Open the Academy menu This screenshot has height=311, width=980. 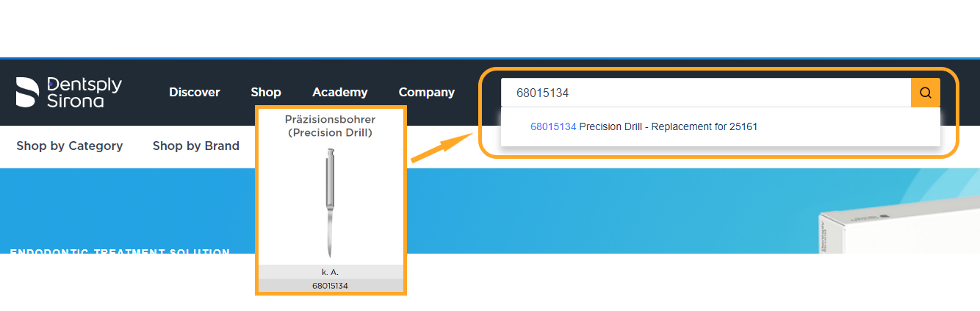(x=340, y=92)
